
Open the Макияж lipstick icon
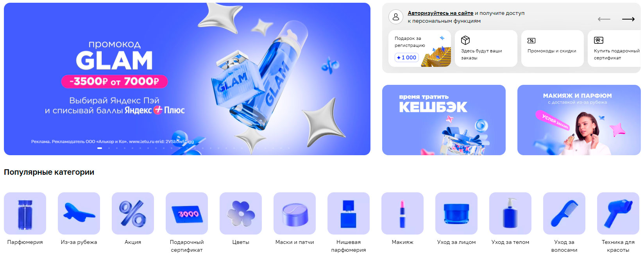[402, 213]
